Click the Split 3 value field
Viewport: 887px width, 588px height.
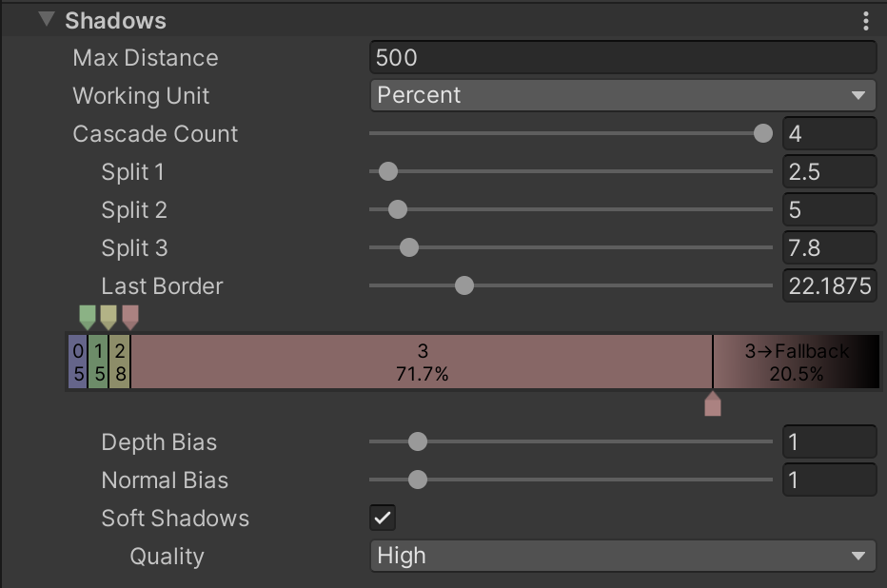[828, 248]
